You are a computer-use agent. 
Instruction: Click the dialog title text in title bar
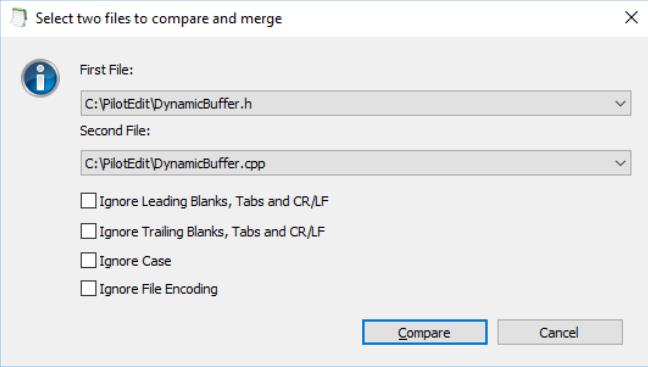pos(159,19)
